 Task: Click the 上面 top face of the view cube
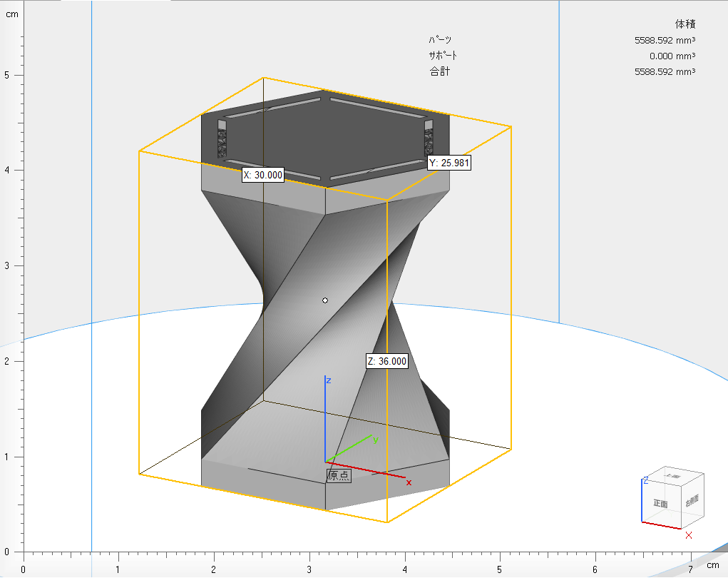[672, 476]
